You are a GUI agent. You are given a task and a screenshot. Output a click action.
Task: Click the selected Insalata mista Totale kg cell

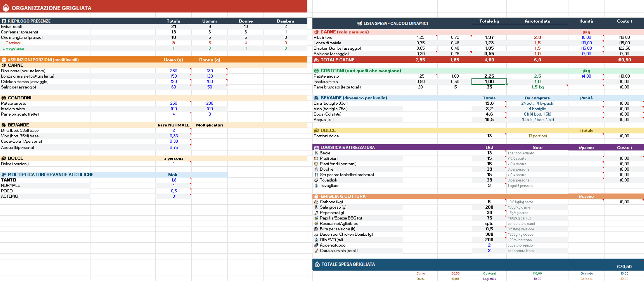[x=489, y=82]
